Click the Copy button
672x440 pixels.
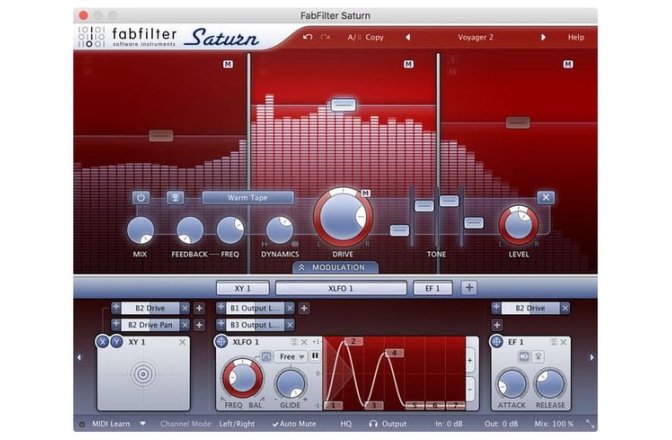pyautogui.click(x=374, y=37)
